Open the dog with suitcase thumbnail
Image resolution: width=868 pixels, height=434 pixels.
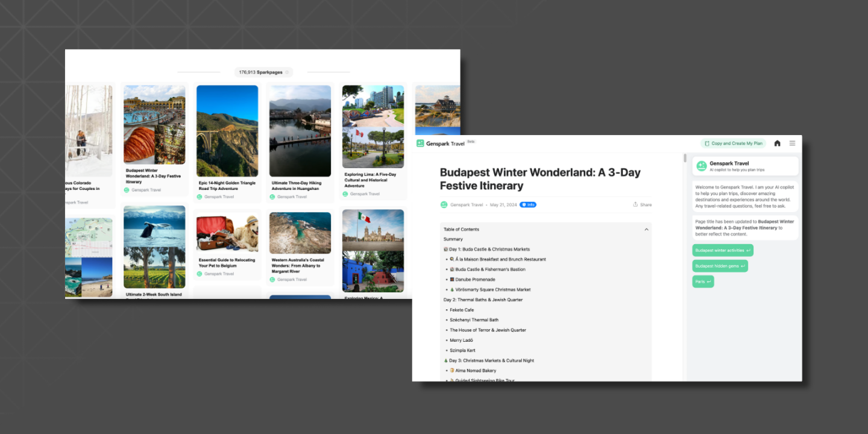pyautogui.click(x=227, y=233)
